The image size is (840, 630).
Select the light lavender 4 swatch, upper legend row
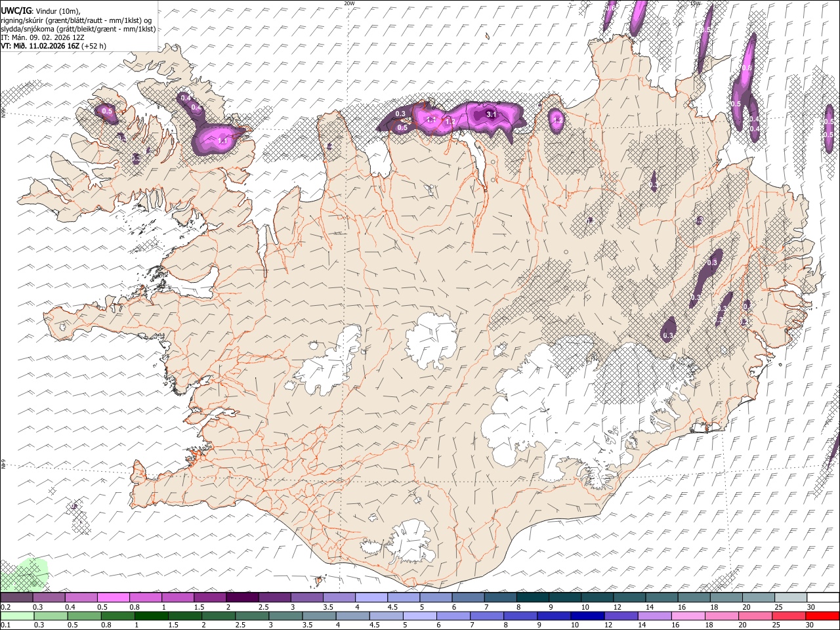click(x=371, y=598)
